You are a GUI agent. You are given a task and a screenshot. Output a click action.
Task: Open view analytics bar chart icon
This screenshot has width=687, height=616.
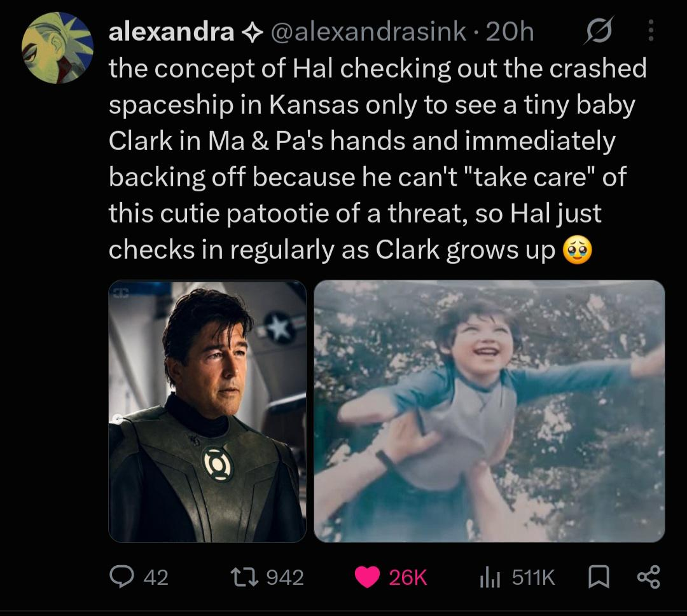point(490,577)
